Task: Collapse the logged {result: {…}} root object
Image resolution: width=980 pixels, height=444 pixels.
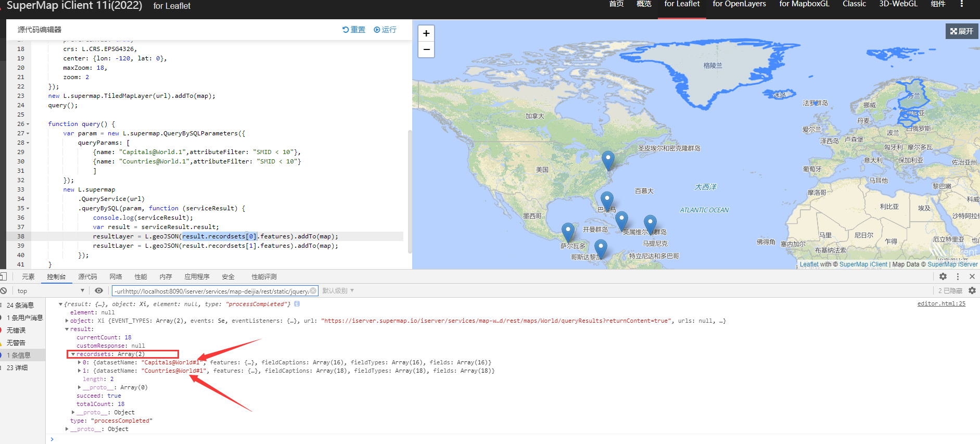Action: (61, 304)
